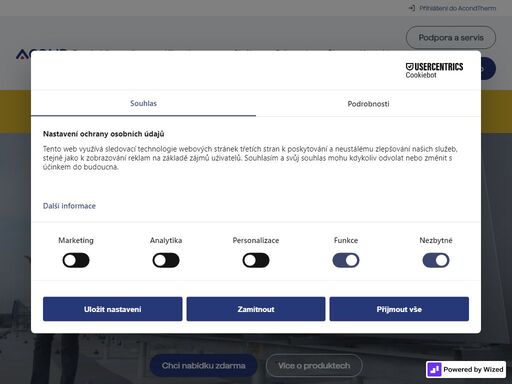Screen dimensions: 512x384
Task: Reject cookies with Zamítnout button
Action: click(x=256, y=309)
